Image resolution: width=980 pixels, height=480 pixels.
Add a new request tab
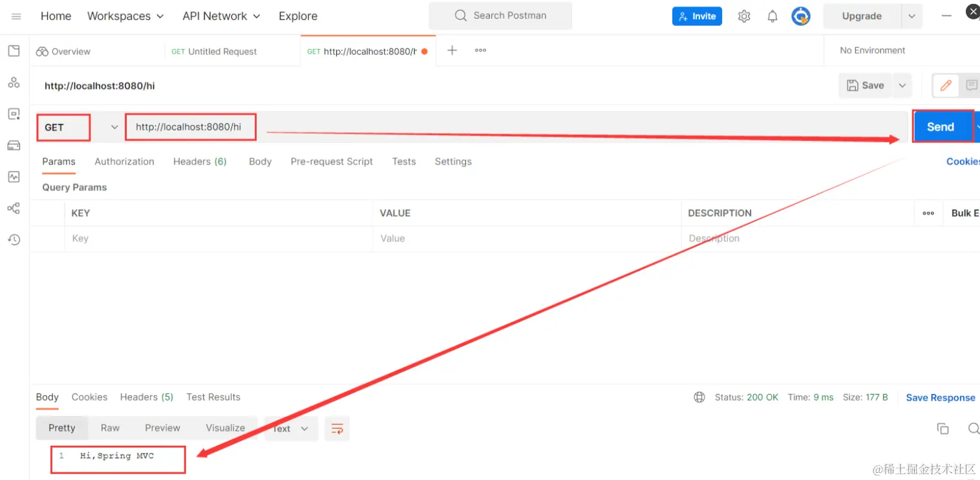point(452,50)
